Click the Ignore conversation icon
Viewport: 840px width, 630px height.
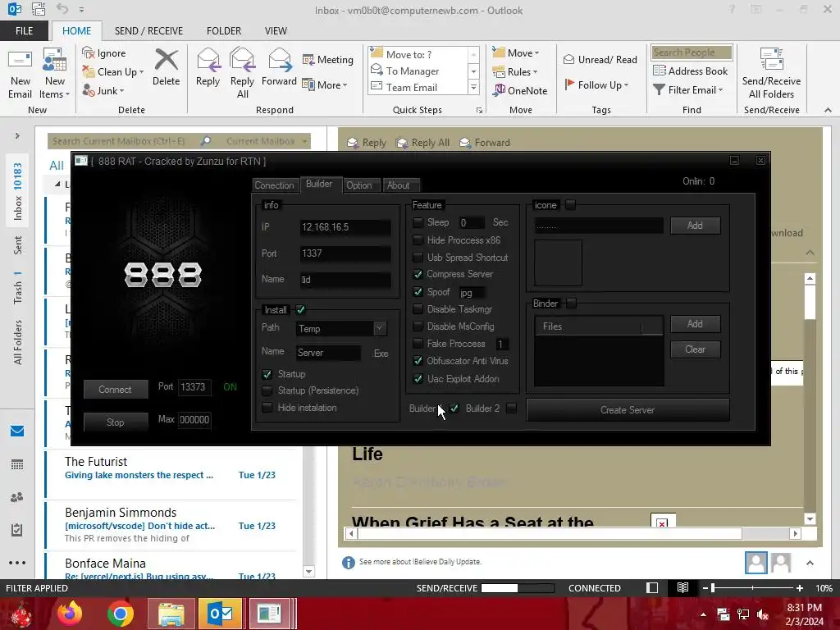pos(88,52)
